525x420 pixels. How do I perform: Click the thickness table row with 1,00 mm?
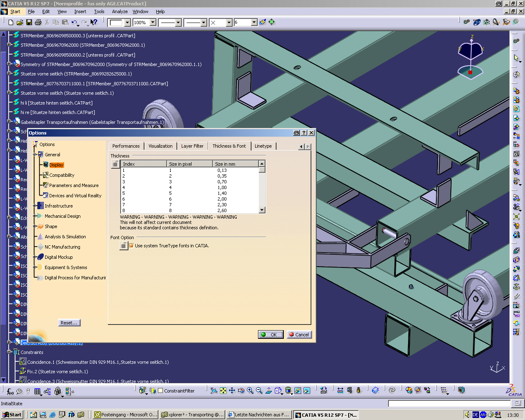[190, 187]
